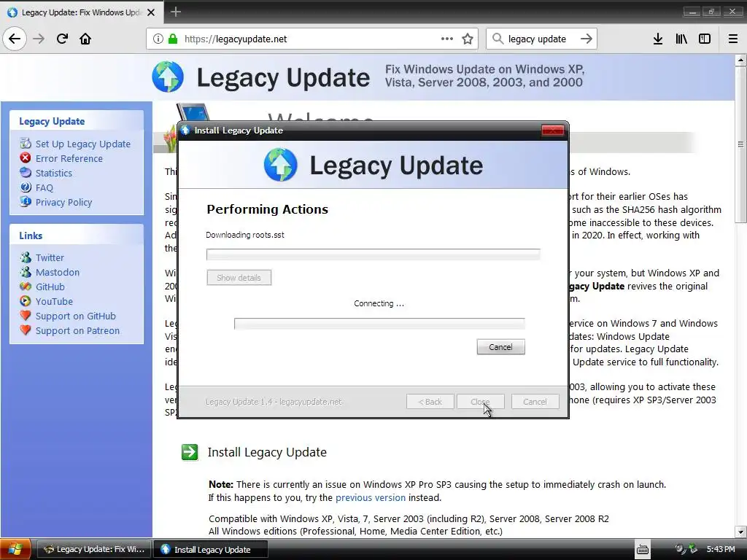Click the green padlock security icon
This screenshot has height=560, width=747.
click(172, 39)
